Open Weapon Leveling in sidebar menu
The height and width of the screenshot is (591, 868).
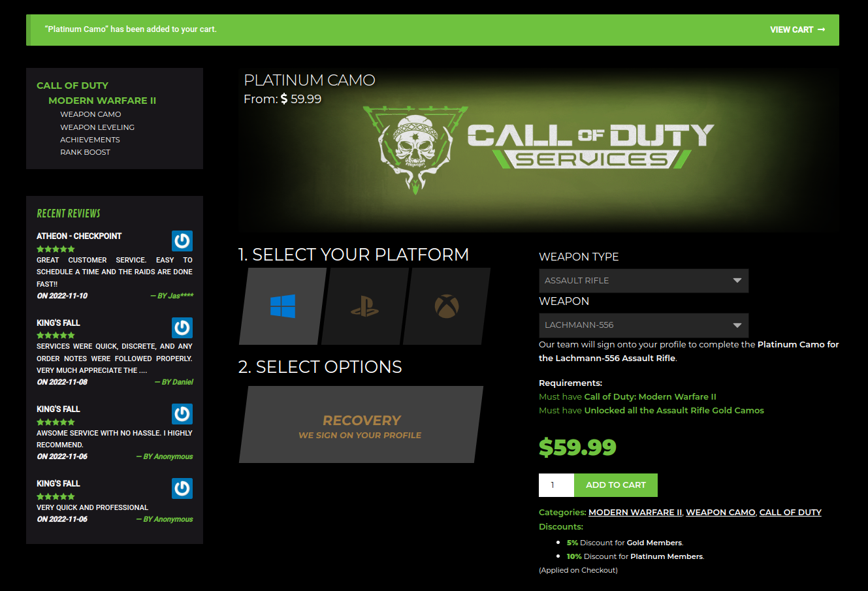click(97, 127)
